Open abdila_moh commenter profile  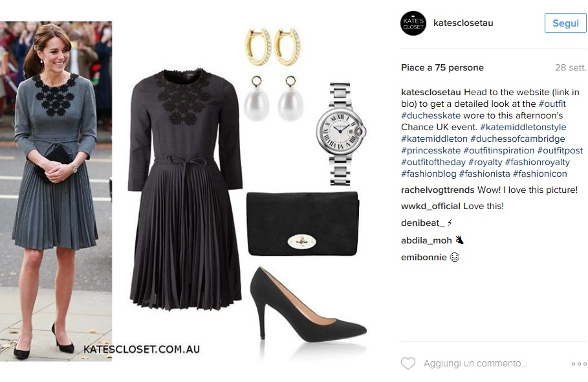click(426, 240)
